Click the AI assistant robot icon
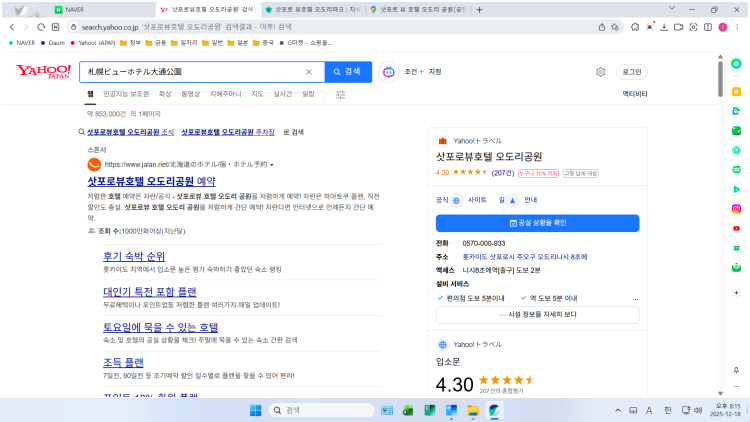Screen dimensions: 750x422 click(x=389, y=72)
